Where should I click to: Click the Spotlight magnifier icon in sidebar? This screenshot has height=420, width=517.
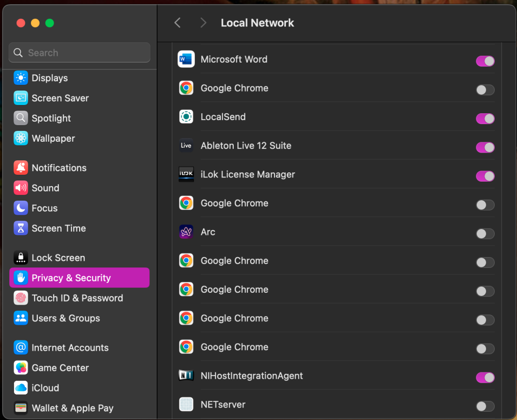(21, 118)
